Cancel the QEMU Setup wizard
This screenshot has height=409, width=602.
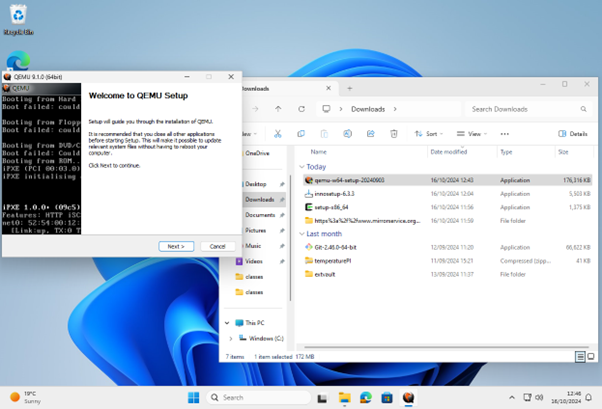click(x=217, y=246)
